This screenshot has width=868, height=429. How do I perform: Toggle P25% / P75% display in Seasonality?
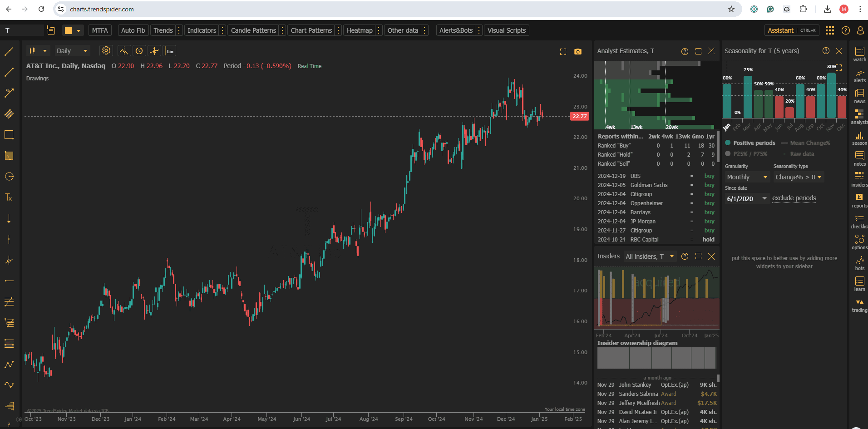click(747, 154)
